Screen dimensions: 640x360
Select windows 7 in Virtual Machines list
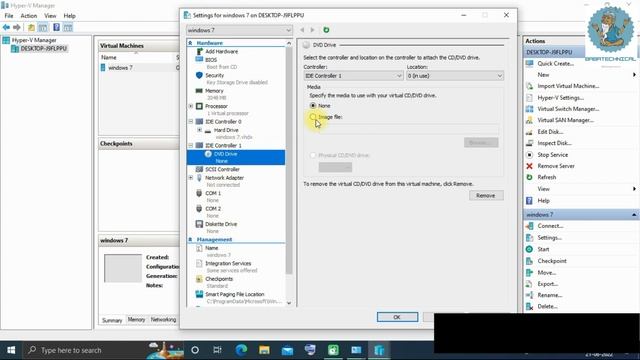120,68
